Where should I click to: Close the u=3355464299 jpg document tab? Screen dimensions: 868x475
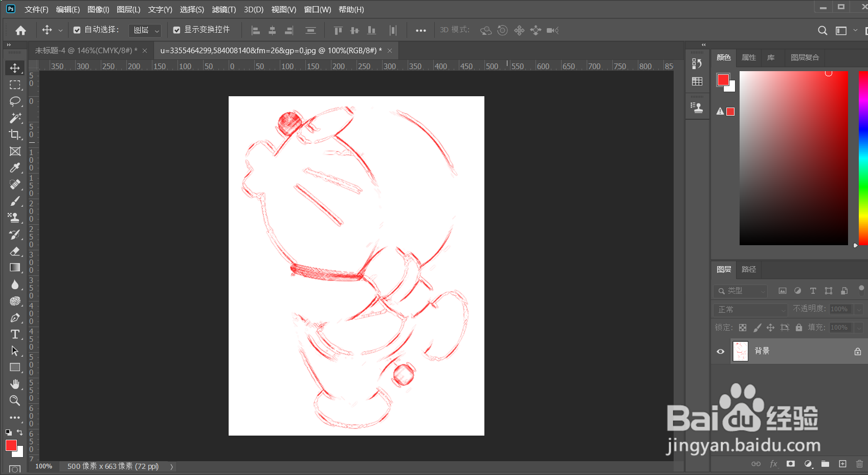click(390, 51)
